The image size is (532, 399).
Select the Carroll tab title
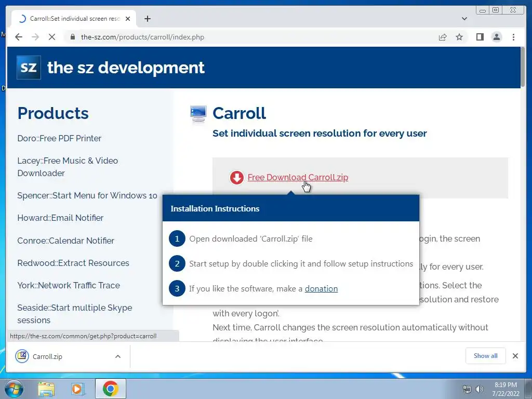click(75, 19)
